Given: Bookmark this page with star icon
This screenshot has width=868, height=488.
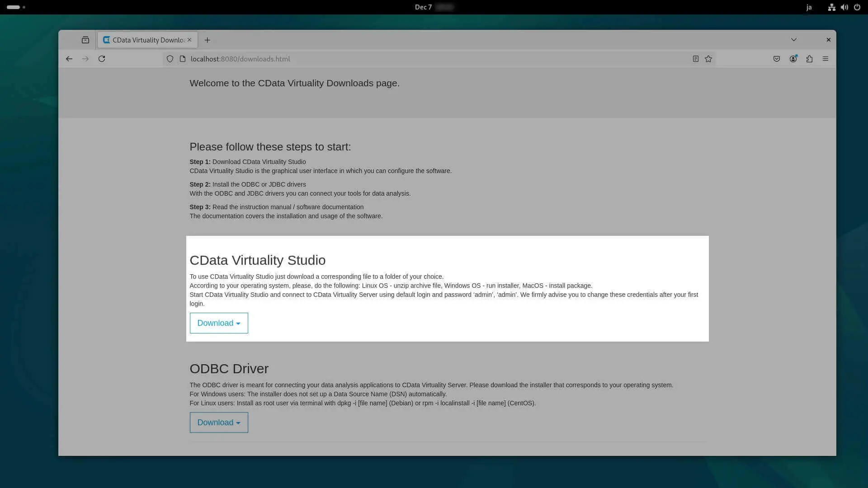Looking at the screenshot, I should (x=708, y=59).
